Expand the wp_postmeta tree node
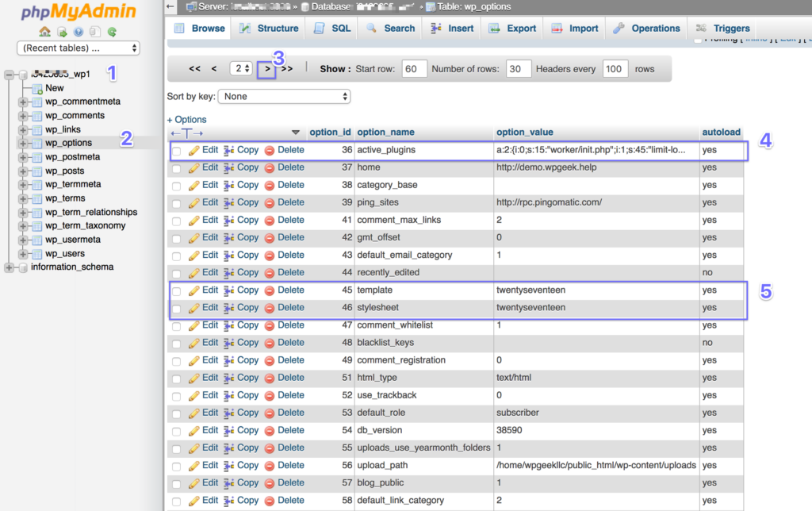Screen dimensions: 812x511 click(x=23, y=158)
